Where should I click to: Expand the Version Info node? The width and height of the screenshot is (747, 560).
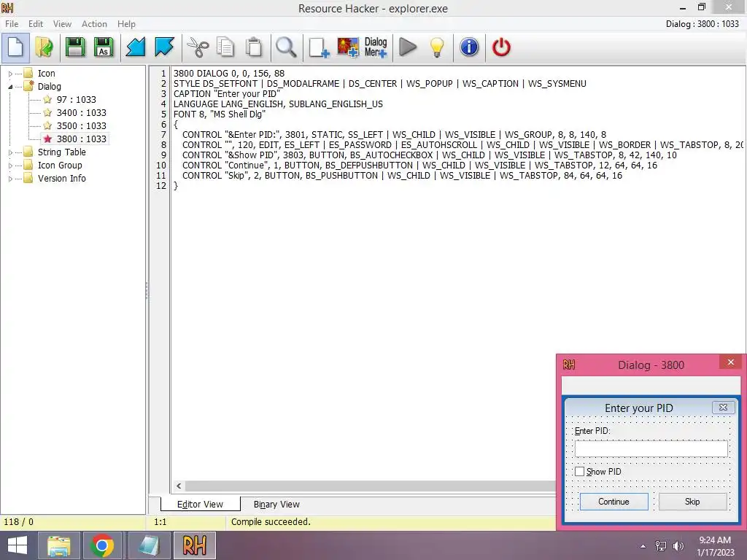(x=10, y=179)
